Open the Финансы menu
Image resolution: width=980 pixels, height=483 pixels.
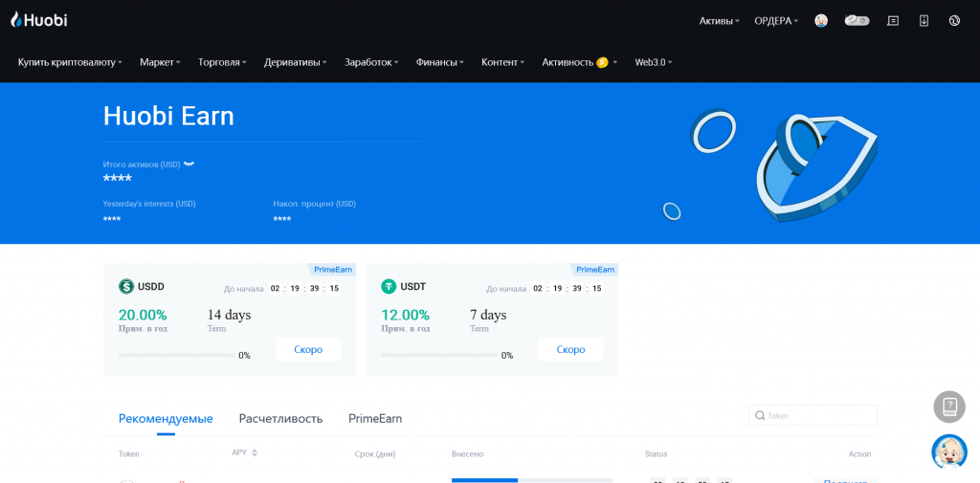coord(440,62)
